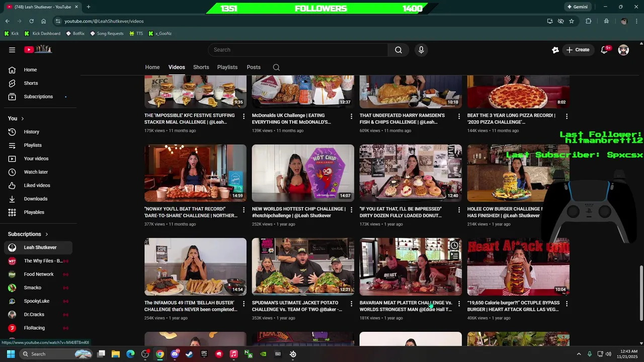Open options for Hottest Chip Challenge video
Image resolution: width=644 pixels, height=362 pixels.
(351, 210)
